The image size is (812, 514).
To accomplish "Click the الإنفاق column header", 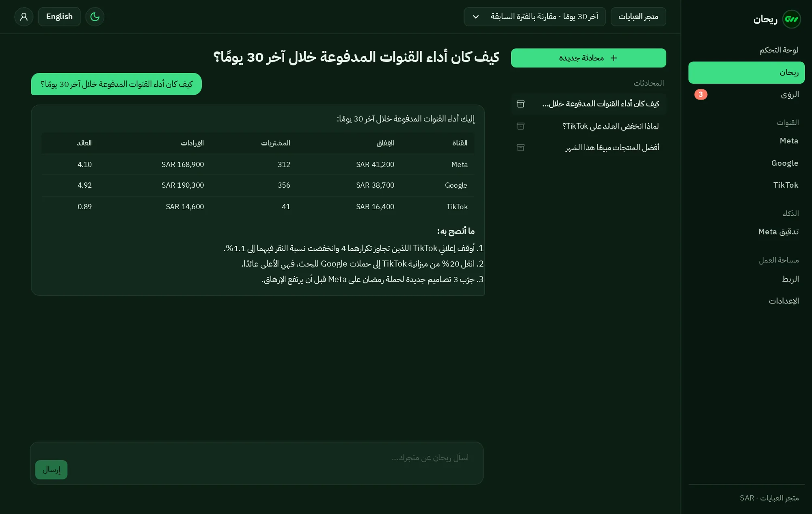I will click(x=385, y=143).
